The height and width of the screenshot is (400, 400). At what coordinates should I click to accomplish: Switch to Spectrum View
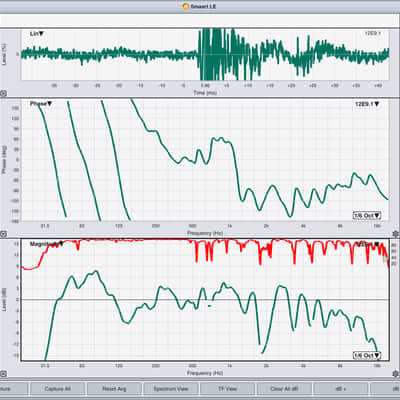[171, 389]
